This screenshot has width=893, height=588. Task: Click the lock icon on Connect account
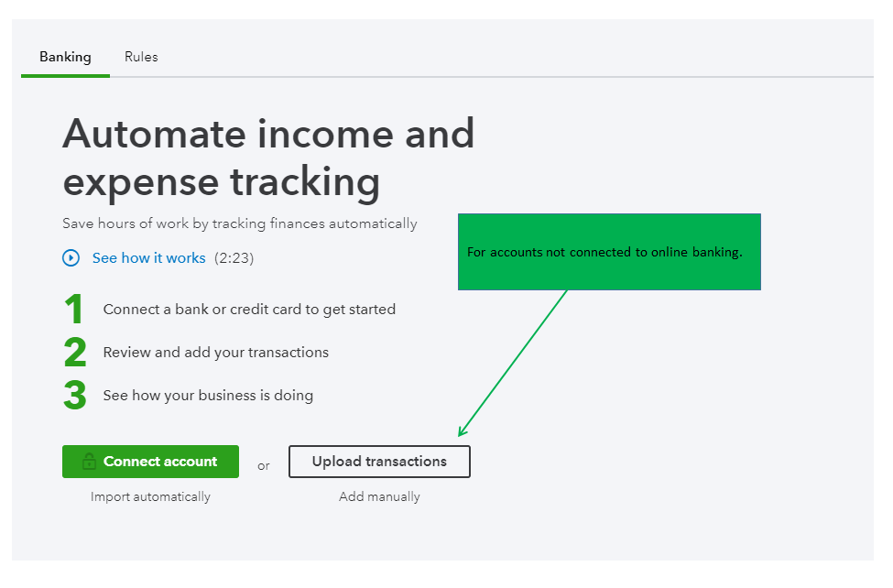(x=89, y=462)
